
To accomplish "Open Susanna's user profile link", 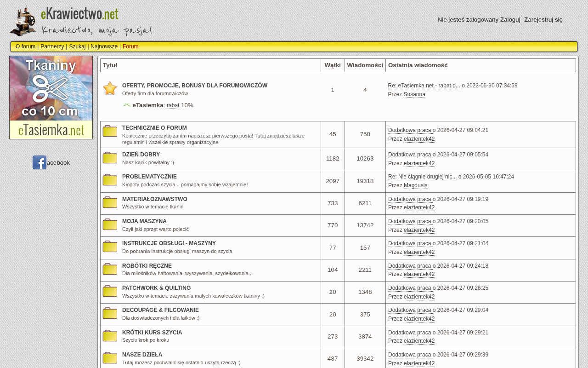I will 414,94.
